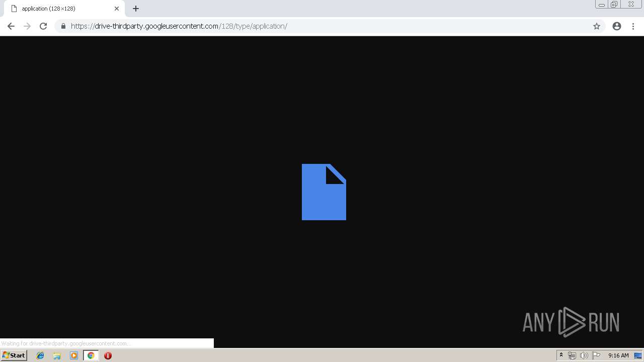View site info via padlock icon
This screenshot has height=362, width=644.
63,26
